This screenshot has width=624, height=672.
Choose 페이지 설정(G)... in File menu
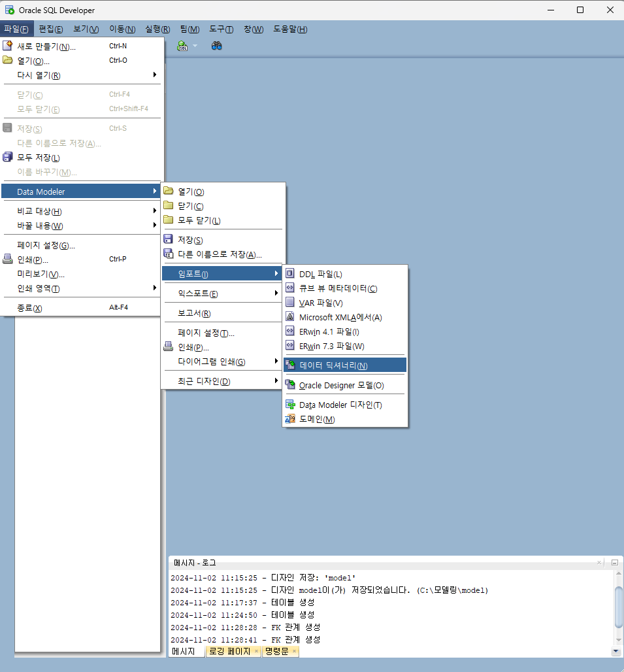(82, 244)
